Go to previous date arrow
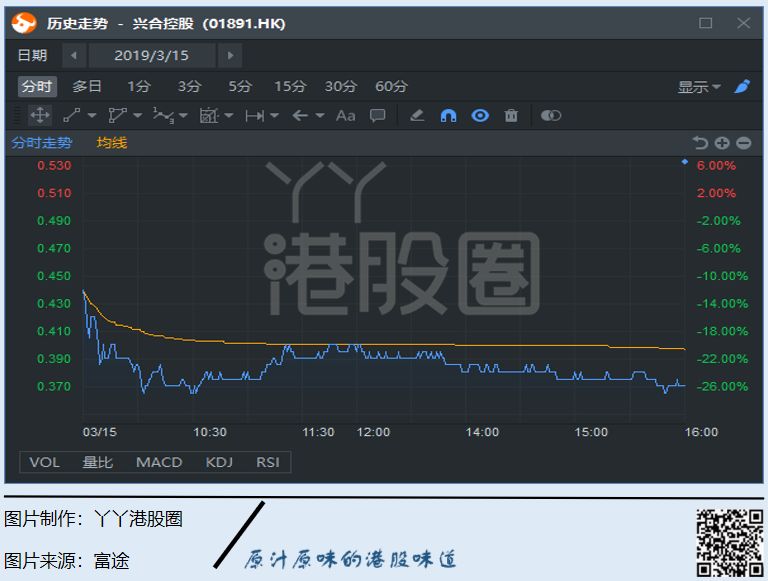Viewport: 768px width, 581px height. [74, 55]
